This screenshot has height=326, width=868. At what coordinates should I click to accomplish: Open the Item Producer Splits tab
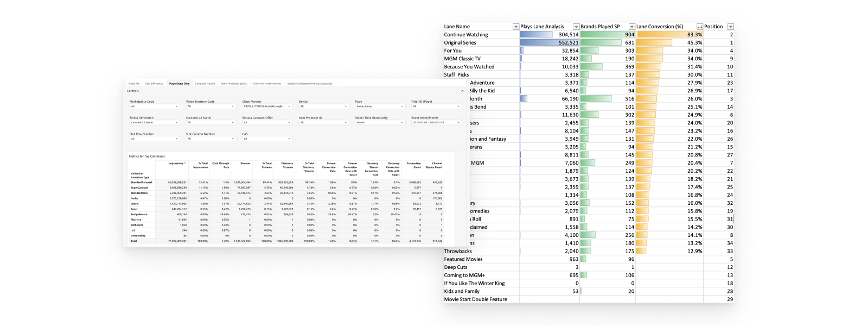tap(234, 84)
